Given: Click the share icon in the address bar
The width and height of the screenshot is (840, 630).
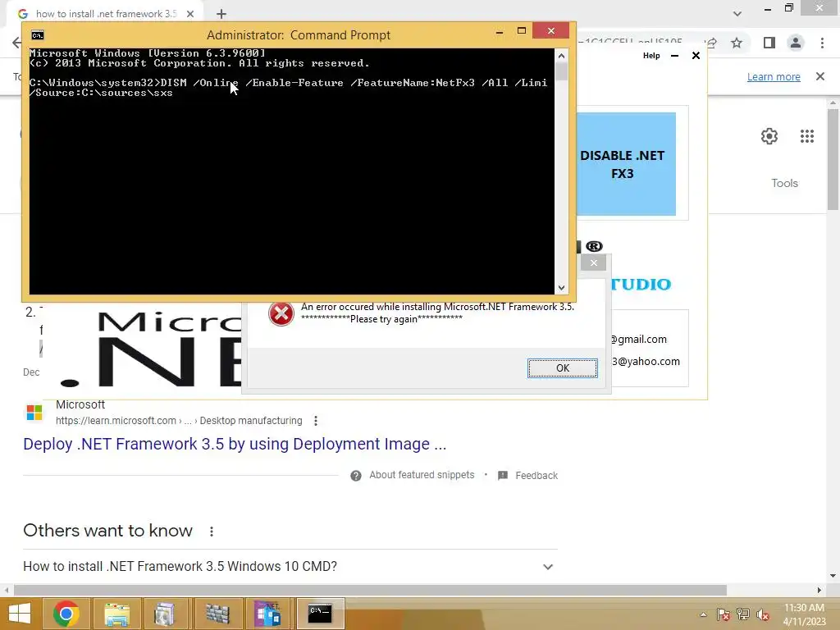Looking at the screenshot, I should click(x=712, y=43).
